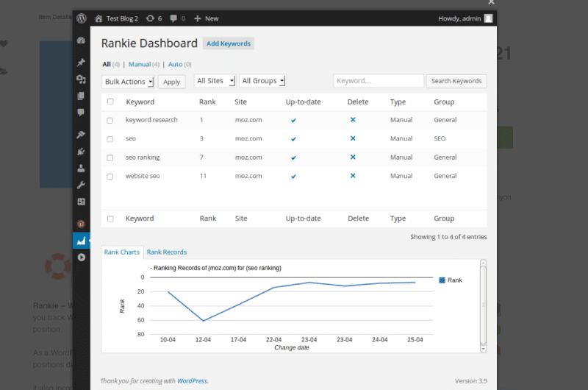Open the Pages icon in sidebar
Image resolution: width=588 pixels, height=390 pixels.
(81, 96)
